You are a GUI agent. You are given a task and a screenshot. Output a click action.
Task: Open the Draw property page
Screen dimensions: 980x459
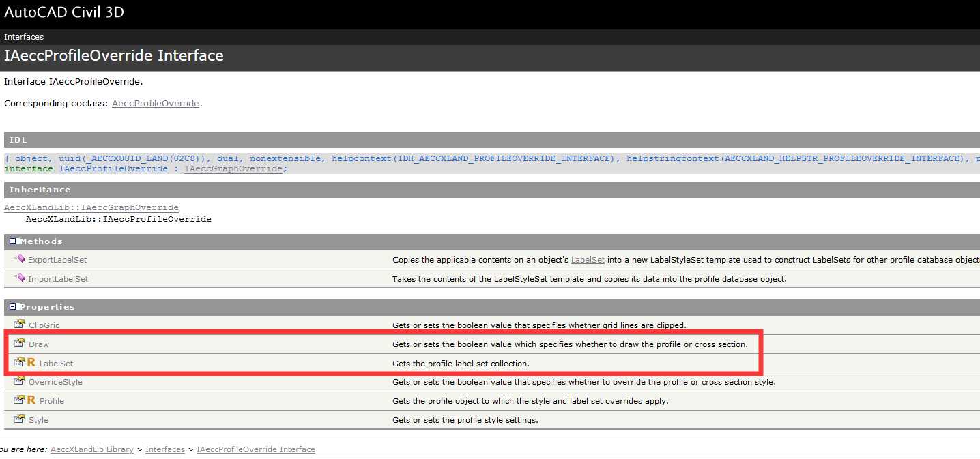[x=39, y=344]
